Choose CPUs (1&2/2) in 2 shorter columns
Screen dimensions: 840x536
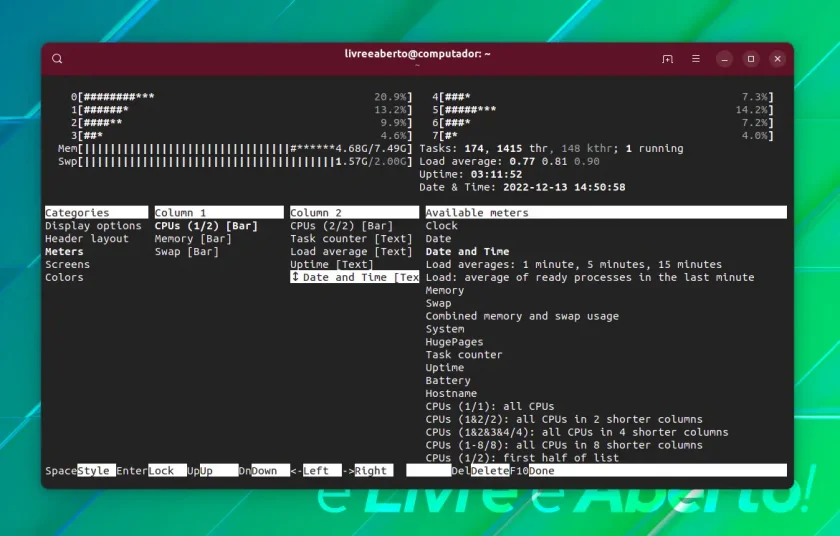(x=564, y=419)
